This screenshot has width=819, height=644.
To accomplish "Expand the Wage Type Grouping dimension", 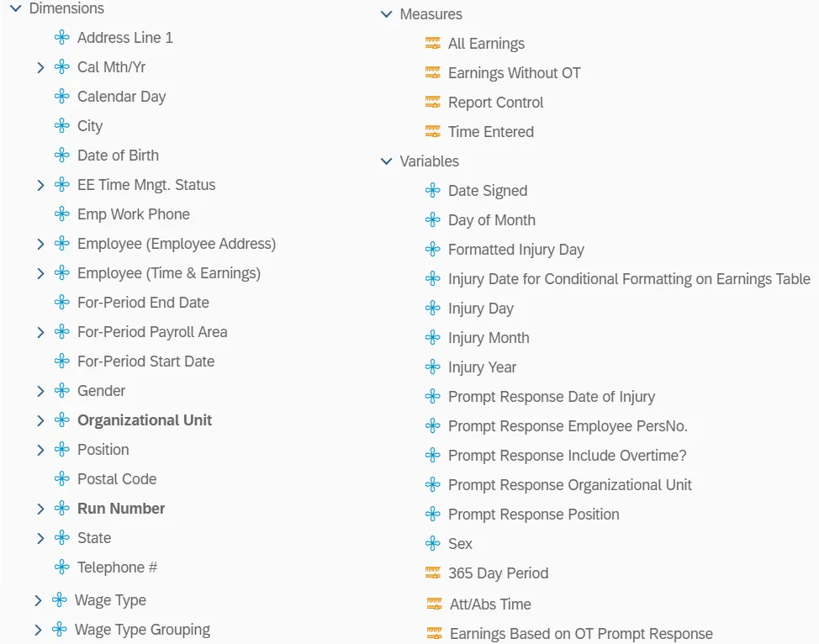I will click(38, 630).
